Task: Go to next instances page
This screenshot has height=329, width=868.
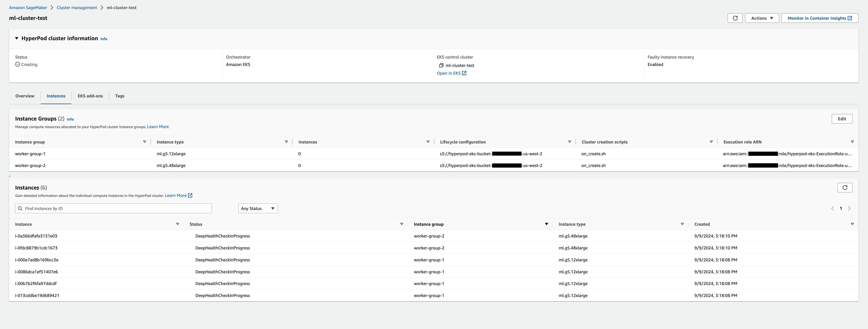Action: [849, 208]
